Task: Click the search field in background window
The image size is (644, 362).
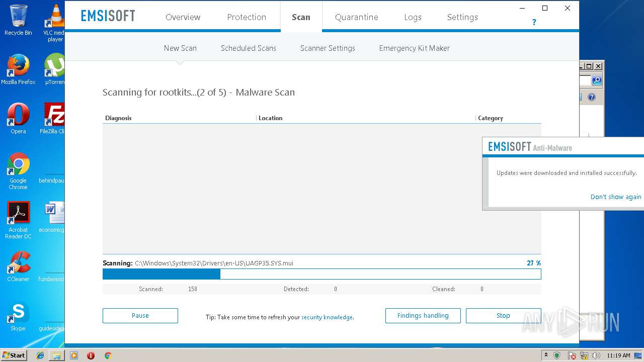Action: [x=585, y=80]
